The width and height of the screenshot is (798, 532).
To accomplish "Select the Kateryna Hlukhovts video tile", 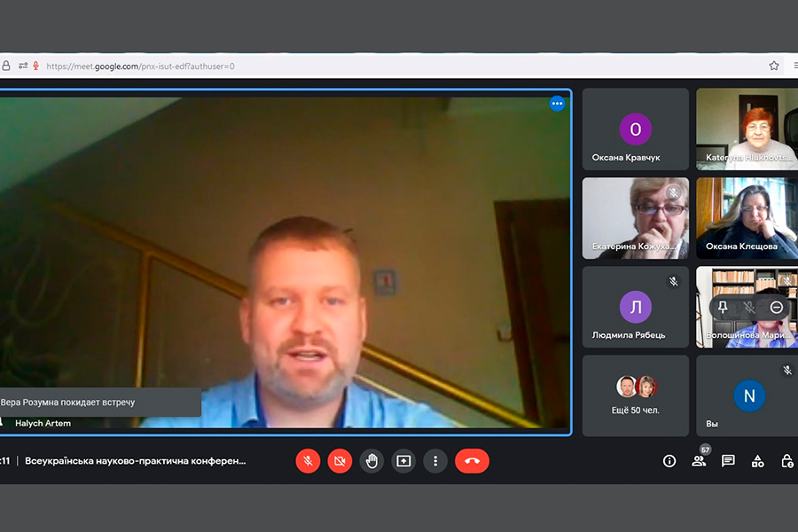I will click(747, 129).
